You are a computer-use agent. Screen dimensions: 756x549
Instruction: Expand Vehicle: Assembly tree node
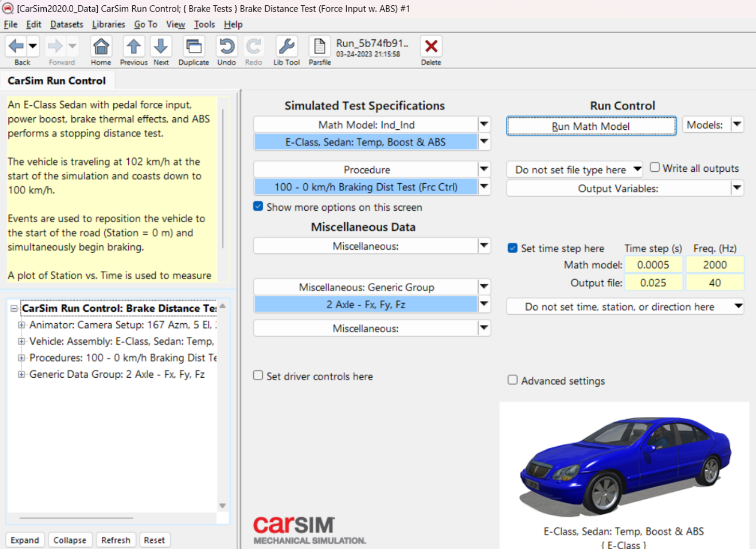pyautogui.click(x=21, y=341)
